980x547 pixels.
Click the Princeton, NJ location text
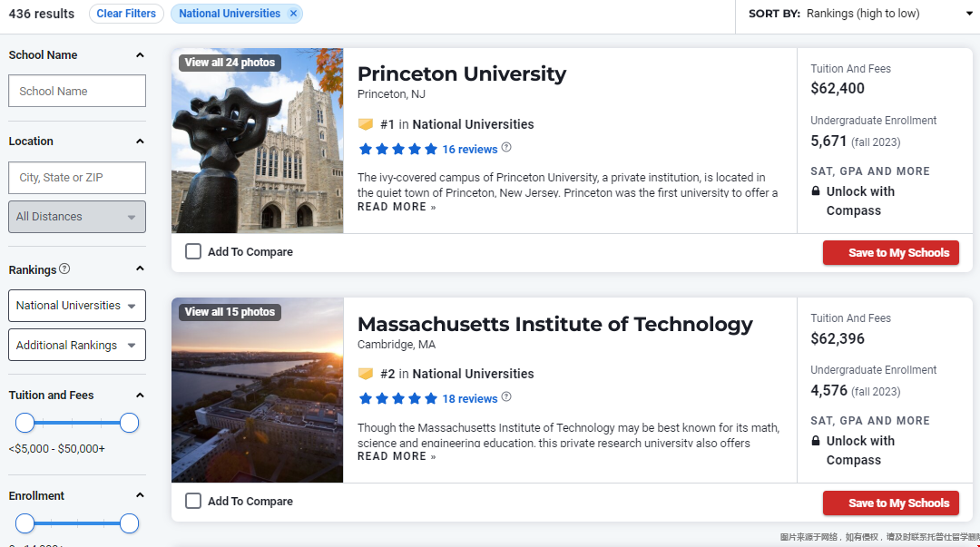pyautogui.click(x=391, y=94)
